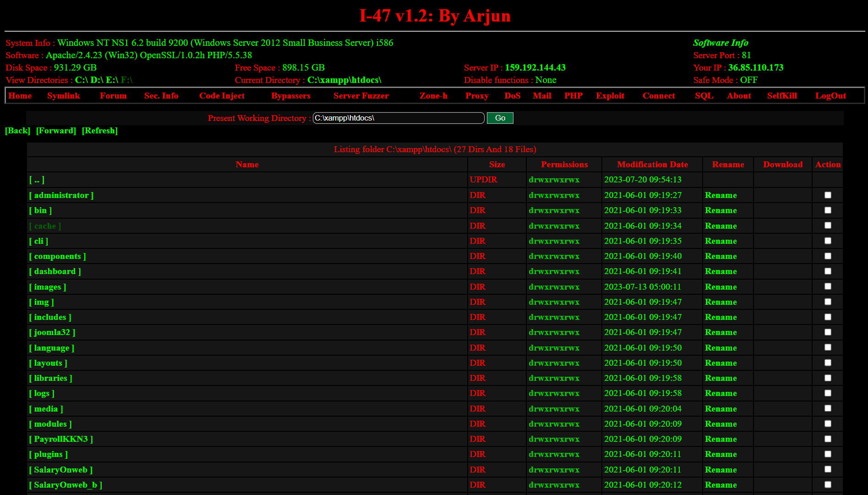This screenshot has width=868, height=495.
Task: Click the LogOut menu item
Action: (830, 96)
